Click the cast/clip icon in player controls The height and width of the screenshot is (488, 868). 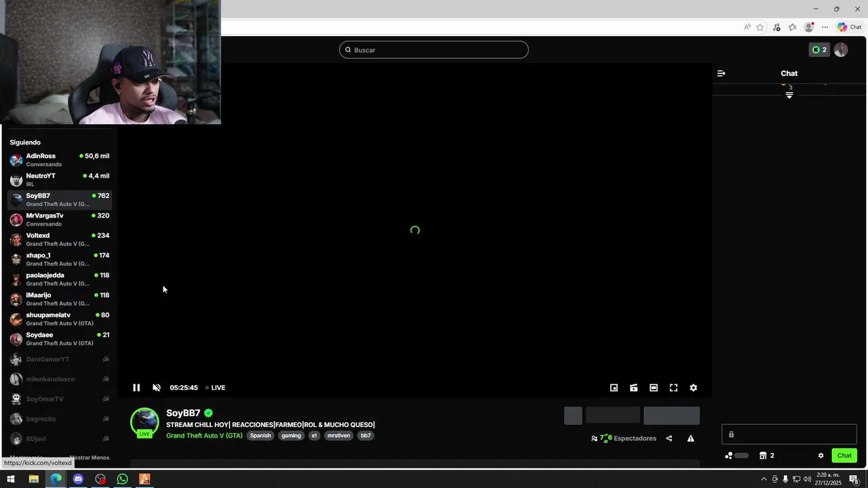(633, 388)
